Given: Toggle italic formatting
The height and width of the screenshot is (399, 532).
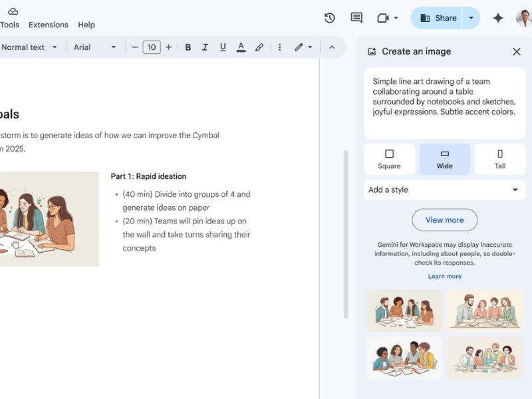Looking at the screenshot, I should 205,47.
